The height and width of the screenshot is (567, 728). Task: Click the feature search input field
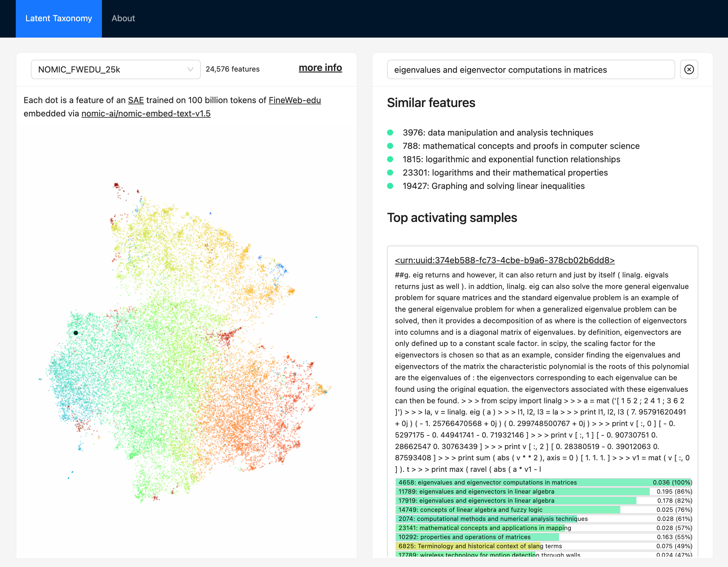pyautogui.click(x=530, y=70)
